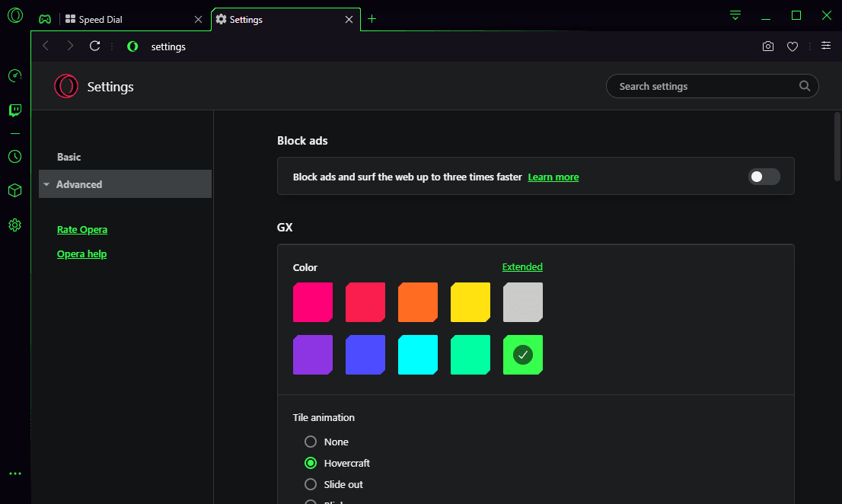
Task: Open the Twitch sidebar panel
Action: (x=15, y=110)
